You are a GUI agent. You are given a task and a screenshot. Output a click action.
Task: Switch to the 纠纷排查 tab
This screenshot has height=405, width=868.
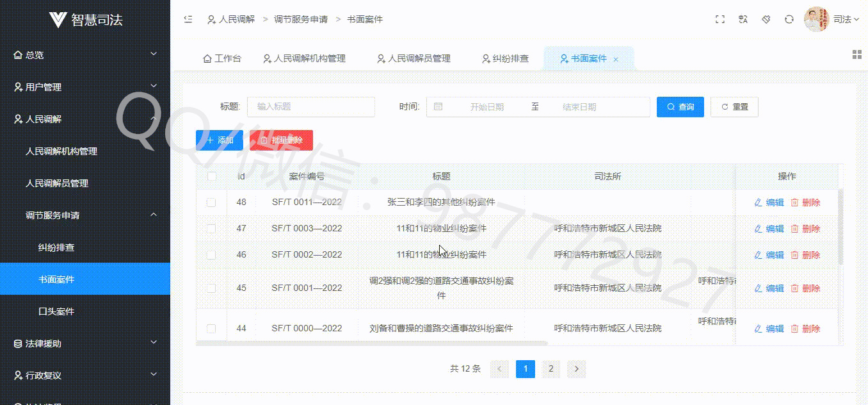tap(506, 58)
